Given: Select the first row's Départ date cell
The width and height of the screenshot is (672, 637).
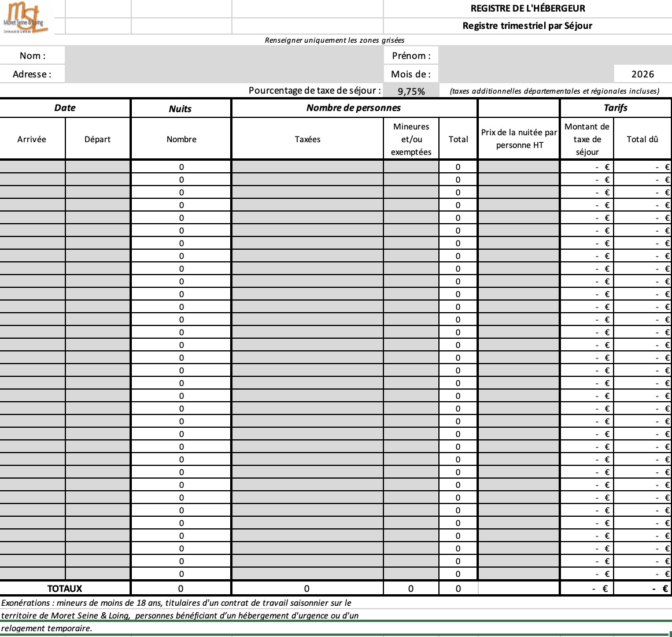Looking at the screenshot, I should click(97, 167).
